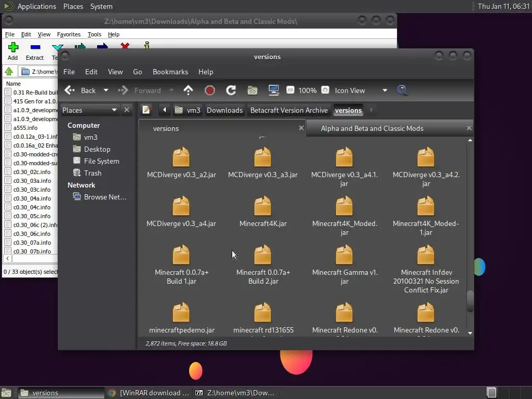Open the Applications panel menu

37,6
